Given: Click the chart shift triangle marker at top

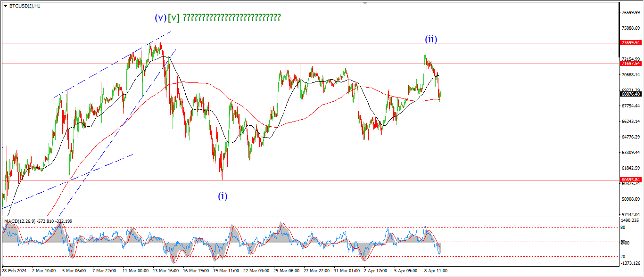Looking at the screenshot, I should point(365,3).
